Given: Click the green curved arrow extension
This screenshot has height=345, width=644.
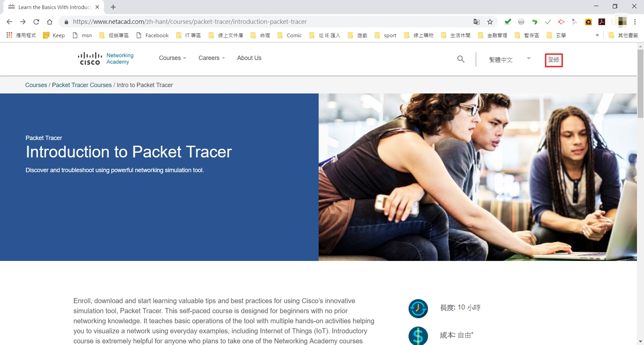Looking at the screenshot, I should pyautogui.click(x=534, y=21).
